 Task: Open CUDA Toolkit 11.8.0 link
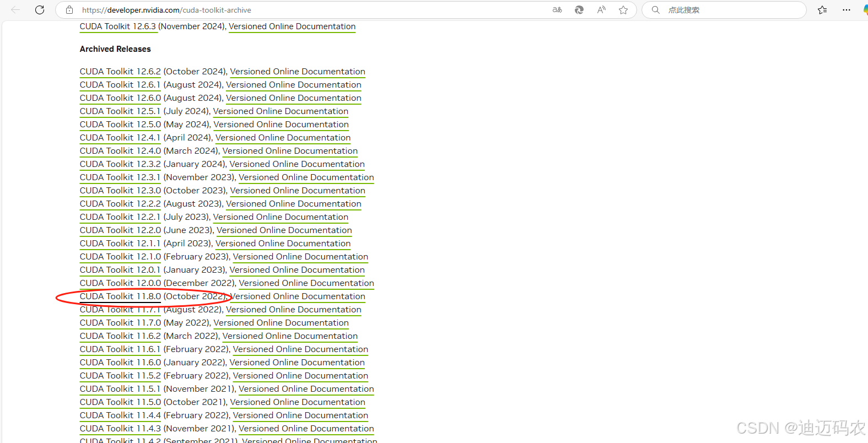click(120, 296)
